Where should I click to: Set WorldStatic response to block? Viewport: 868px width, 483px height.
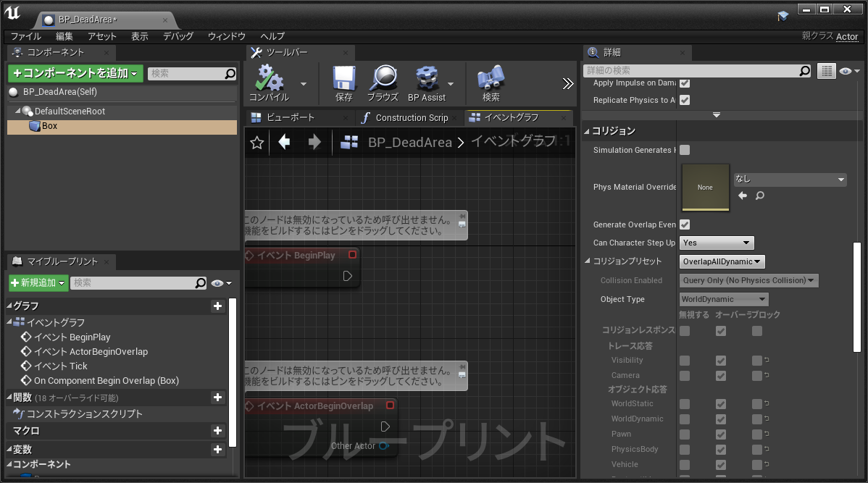[756, 404]
